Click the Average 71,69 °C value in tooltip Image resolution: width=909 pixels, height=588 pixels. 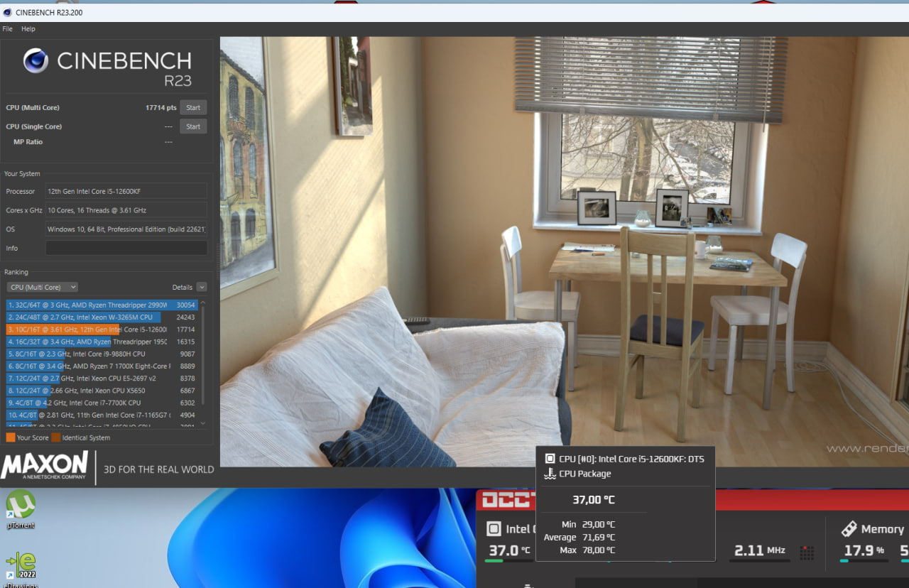coord(598,538)
